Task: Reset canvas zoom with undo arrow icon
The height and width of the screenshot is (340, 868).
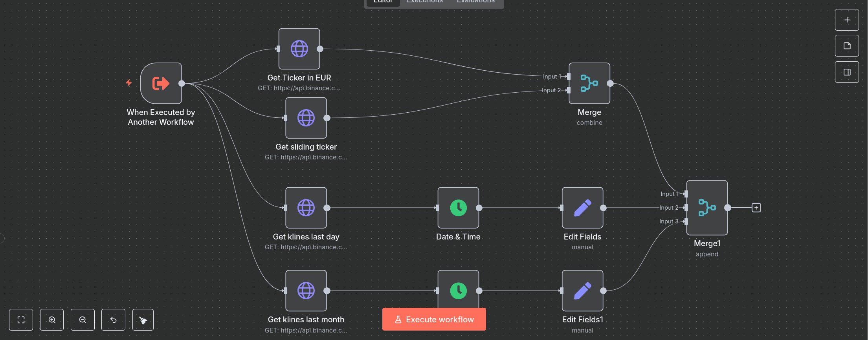Action: [x=113, y=320]
